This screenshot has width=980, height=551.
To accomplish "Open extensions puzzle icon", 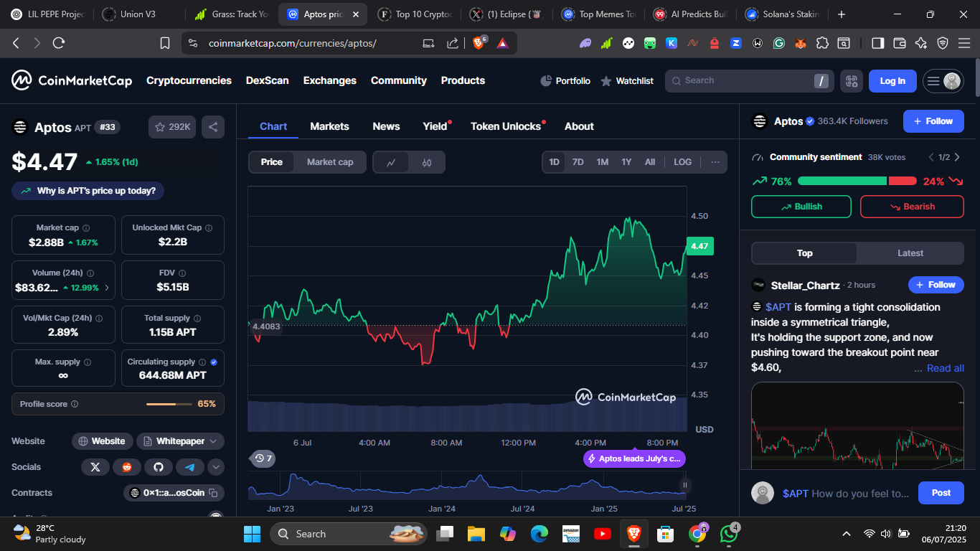I will [822, 43].
